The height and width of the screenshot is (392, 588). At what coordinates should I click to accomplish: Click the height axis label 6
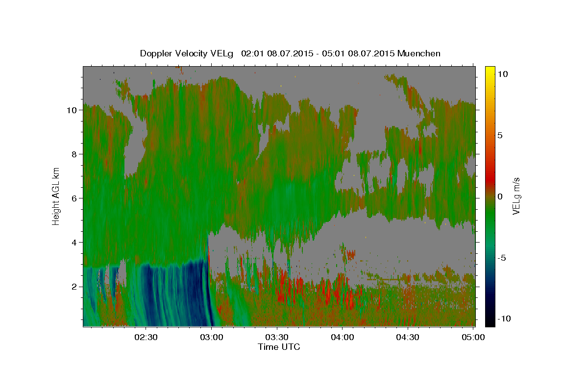click(x=74, y=198)
